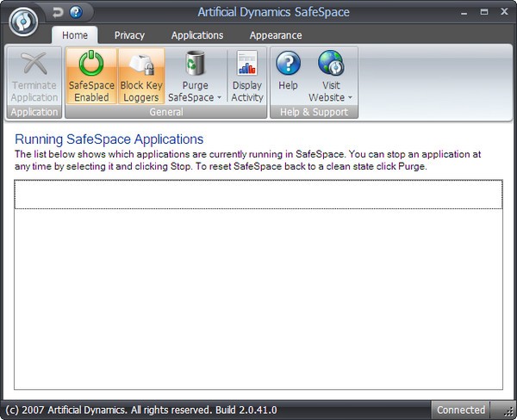
Task: Click the quick access undo arrow icon
Action: pos(58,12)
